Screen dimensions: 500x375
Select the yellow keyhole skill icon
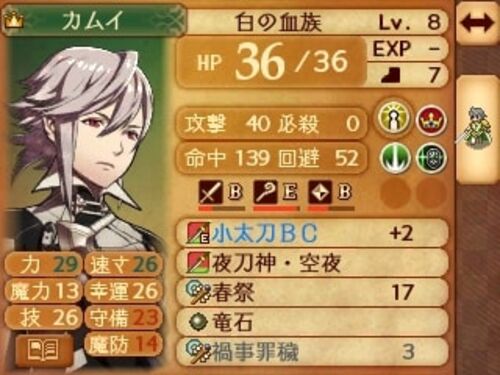(394, 119)
